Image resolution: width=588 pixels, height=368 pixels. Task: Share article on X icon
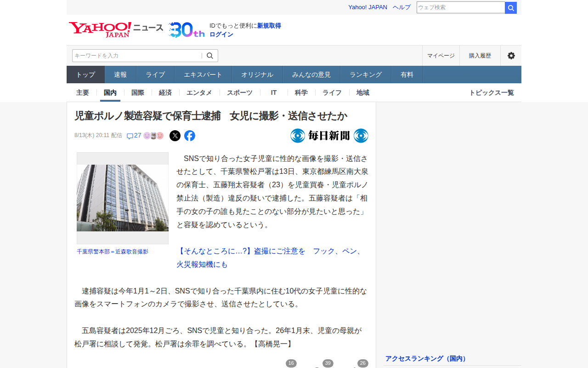(175, 136)
